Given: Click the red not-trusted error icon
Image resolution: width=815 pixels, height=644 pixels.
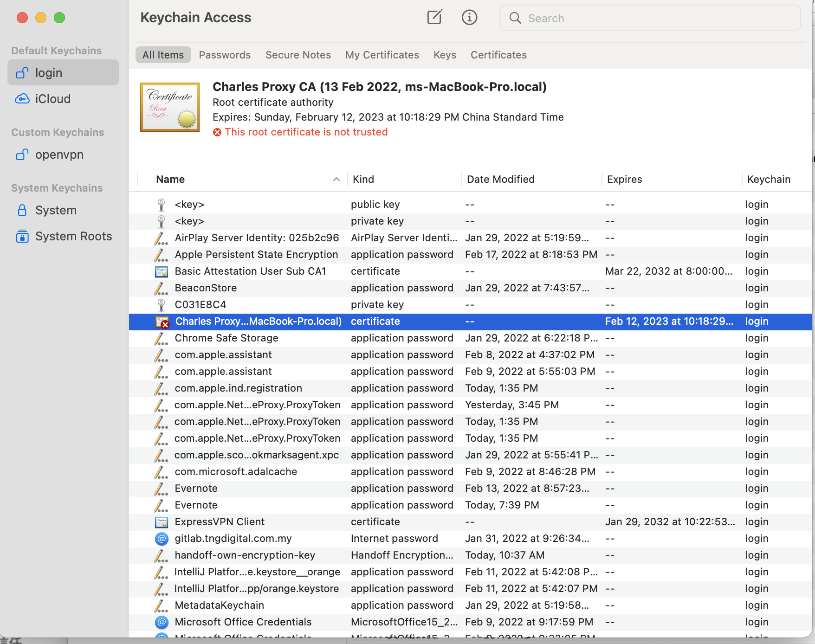Looking at the screenshot, I should (217, 132).
